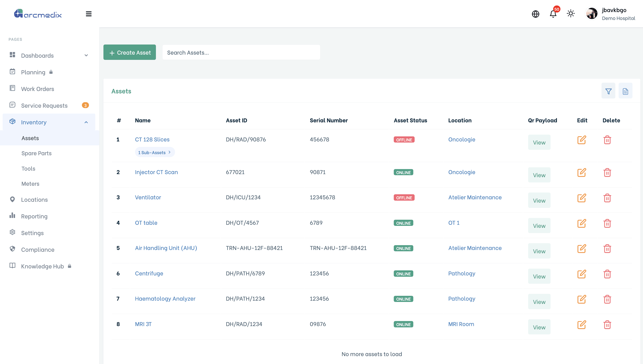The width and height of the screenshot is (643, 364).
Task: Edit the MRI 3T asset
Action: click(x=582, y=325)
